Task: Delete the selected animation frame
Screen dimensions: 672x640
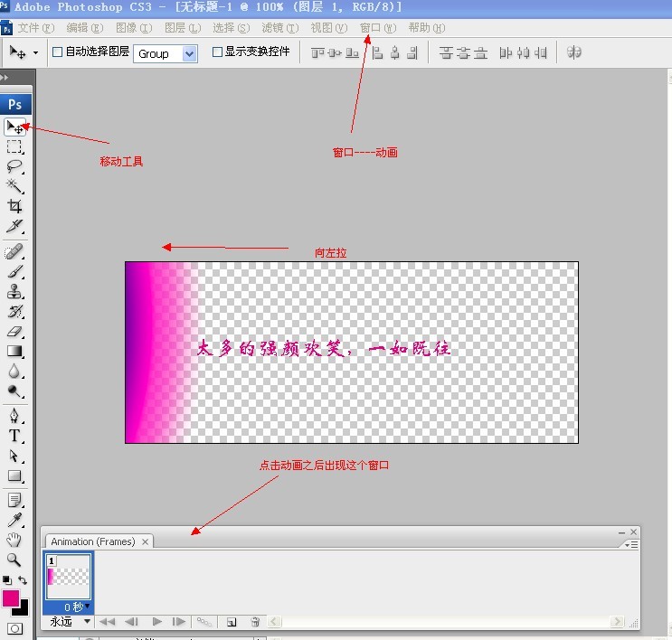Action: click(255, 622)
